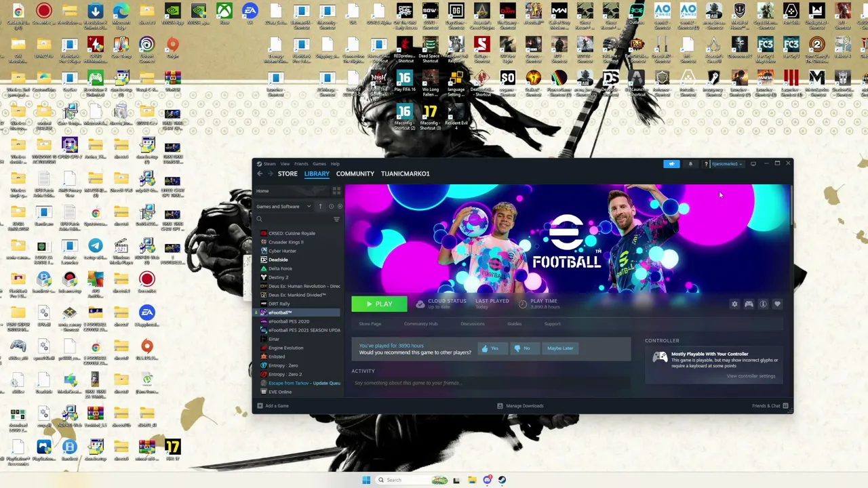Viewport: 868px width, 488px height.
Task: Open the COMMUNITY tab in Steam
Action: (355, 174)
